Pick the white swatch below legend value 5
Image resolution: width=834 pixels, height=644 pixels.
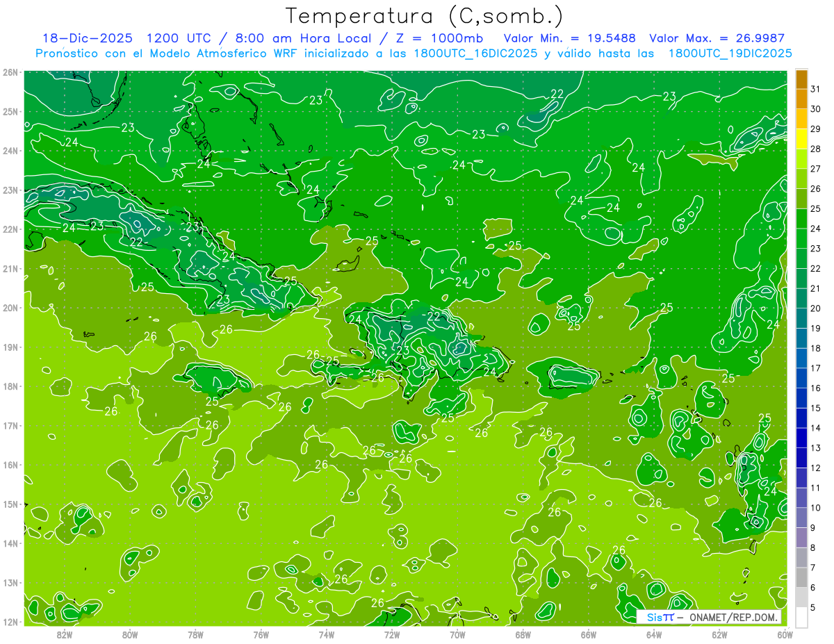801,617
